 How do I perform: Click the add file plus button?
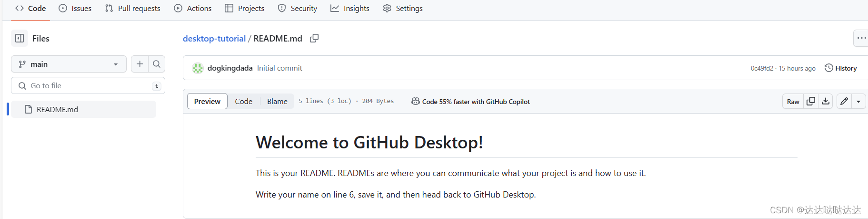point(140,64)
